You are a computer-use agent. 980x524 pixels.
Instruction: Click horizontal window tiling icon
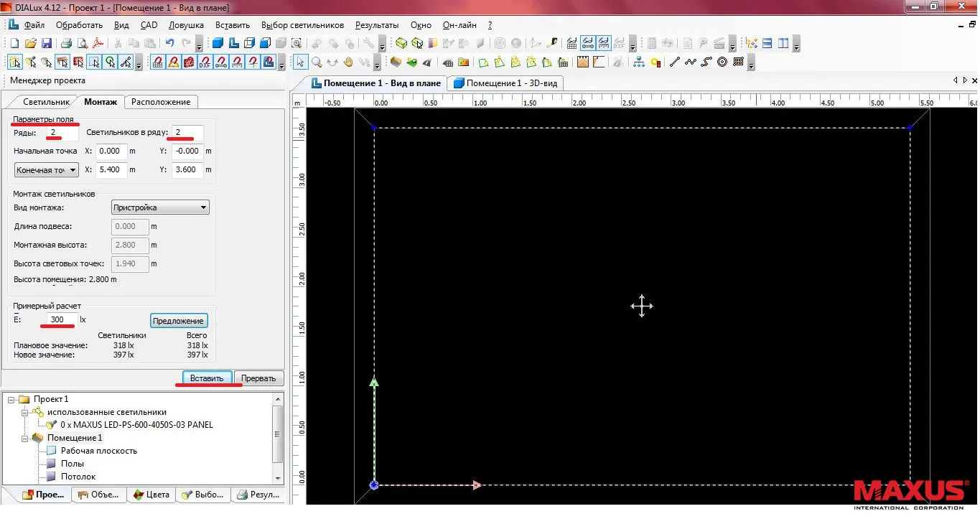pos(767,43)
